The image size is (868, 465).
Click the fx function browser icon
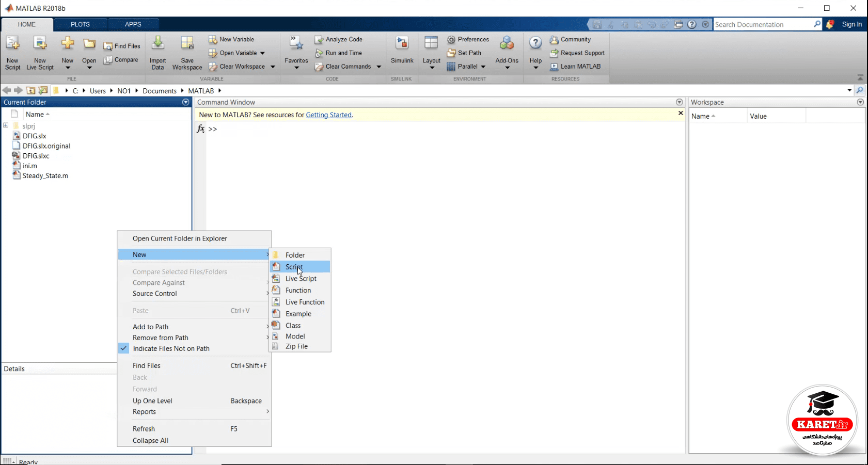coord(201,129)
